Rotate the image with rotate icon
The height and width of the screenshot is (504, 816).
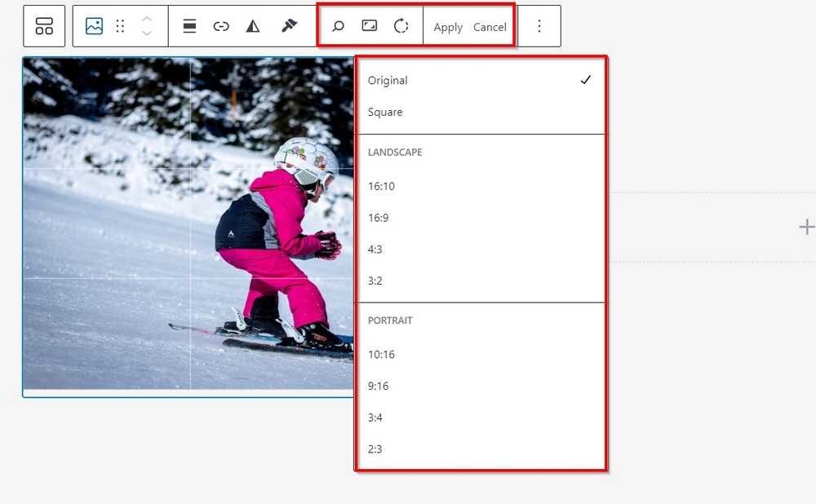coord(401,26)
